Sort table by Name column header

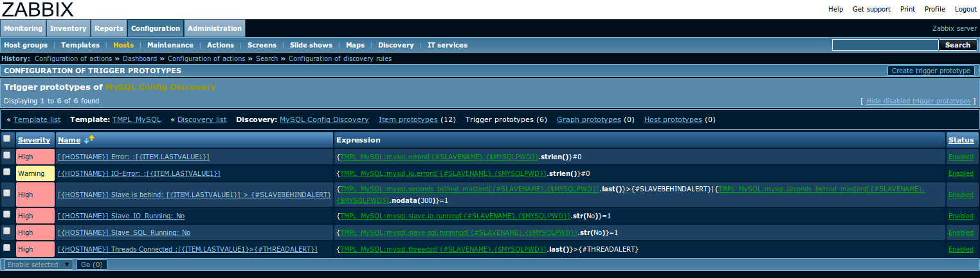click(x=69, y=140)
